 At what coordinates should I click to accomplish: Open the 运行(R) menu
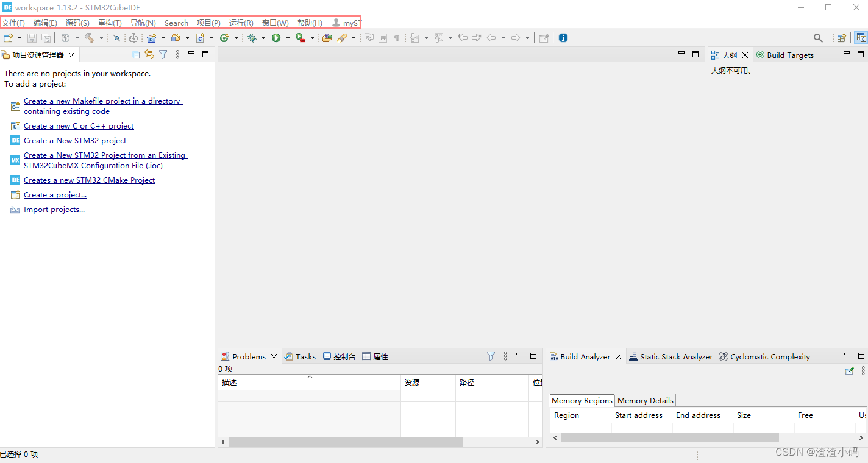point(241,23)
